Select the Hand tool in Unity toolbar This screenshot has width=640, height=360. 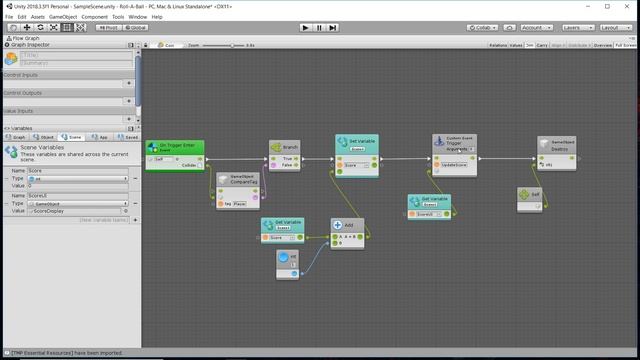(13, 27)
